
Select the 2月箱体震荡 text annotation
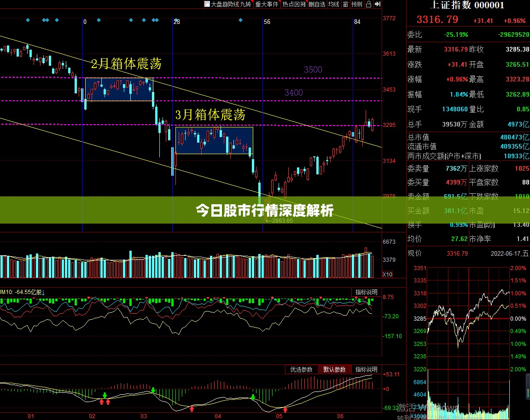tap(127, 63)
